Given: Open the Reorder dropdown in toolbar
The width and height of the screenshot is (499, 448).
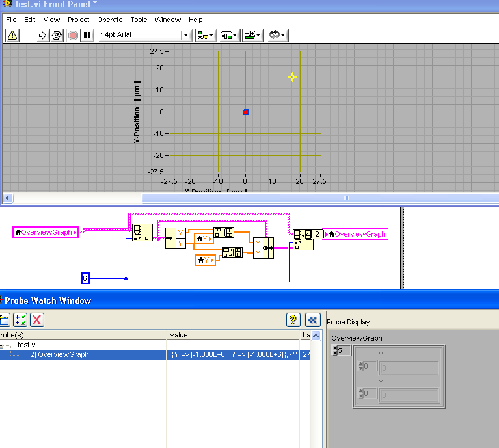Looking at the screenshot, I should 277,35.
